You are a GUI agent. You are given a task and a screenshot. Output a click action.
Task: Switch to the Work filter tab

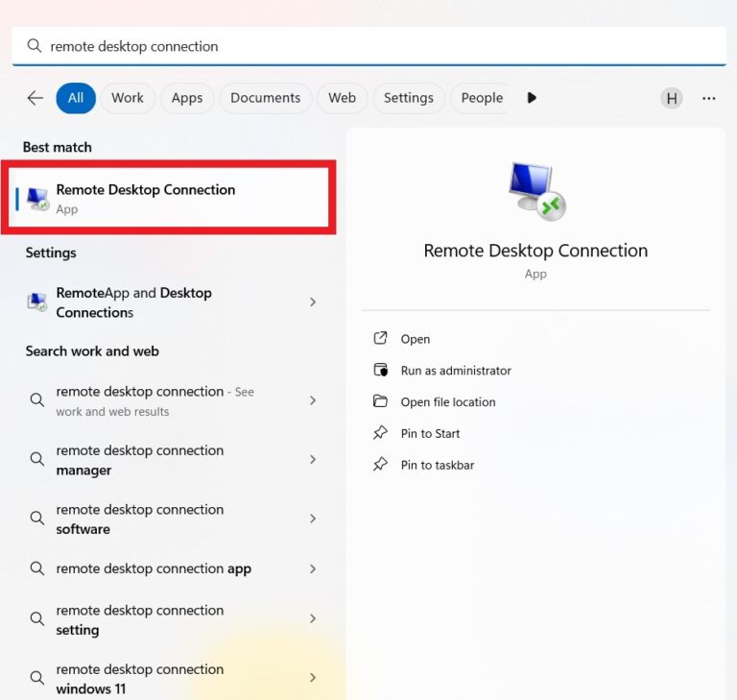[128, 98]
